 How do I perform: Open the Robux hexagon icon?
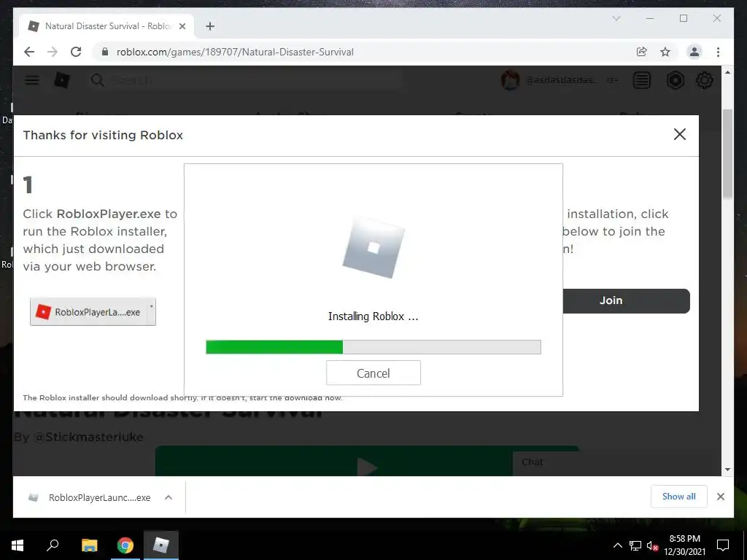[x=675, y=80]
